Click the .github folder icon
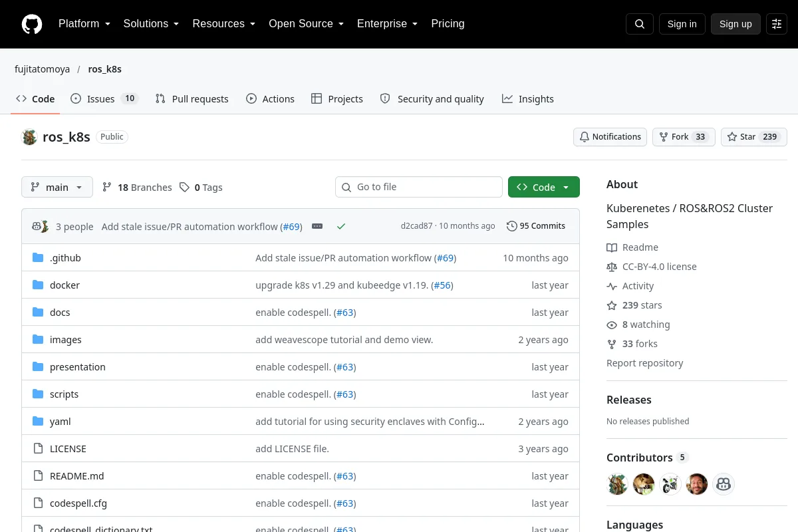 tap(38, 258)
